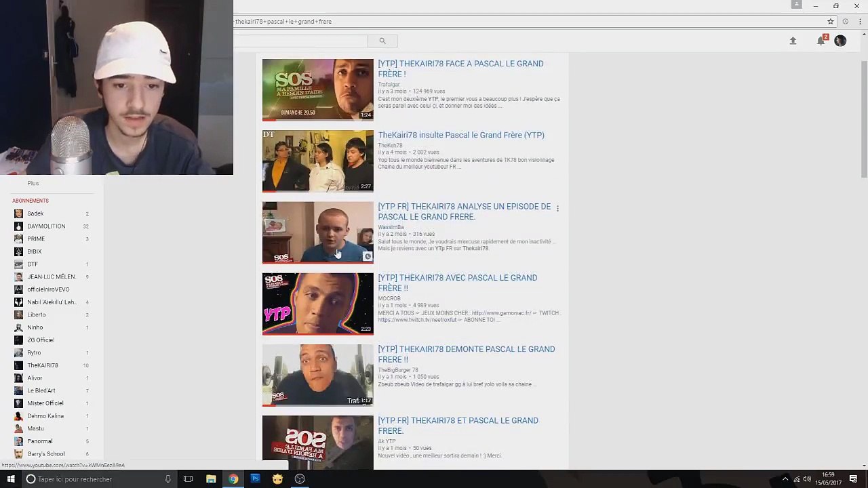The width and height of the screenshot is (868, 488).
Task: Bookmark this page with the star icon
Action: [831, 22]
